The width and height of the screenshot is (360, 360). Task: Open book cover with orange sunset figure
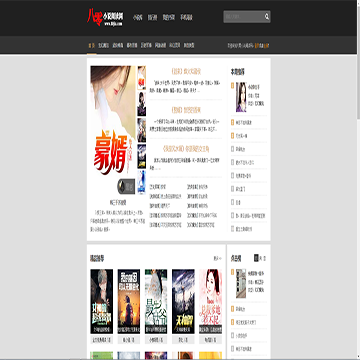(129, 301)
